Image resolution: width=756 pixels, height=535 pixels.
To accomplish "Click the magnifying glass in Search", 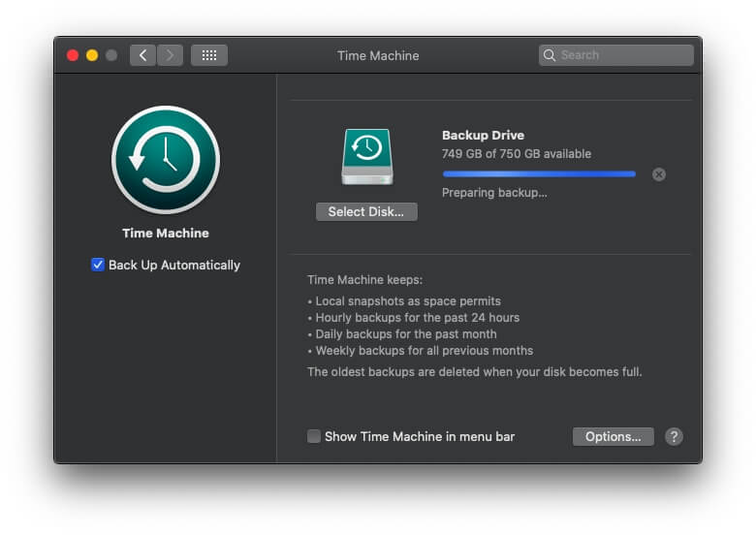I will tap(550, 55).
